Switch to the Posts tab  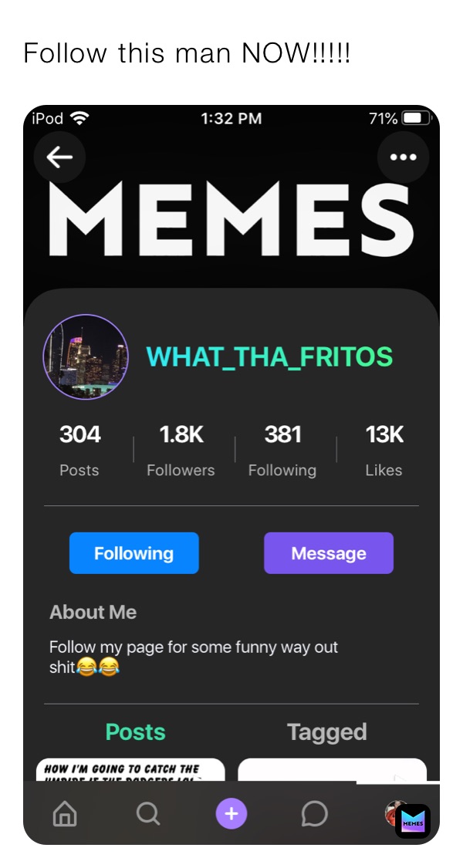[135, 732]
